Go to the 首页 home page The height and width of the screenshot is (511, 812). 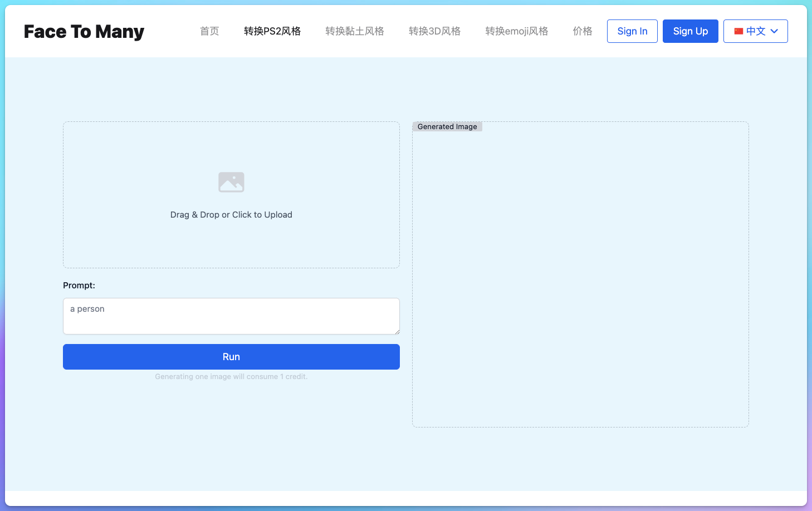coord(209,31)
